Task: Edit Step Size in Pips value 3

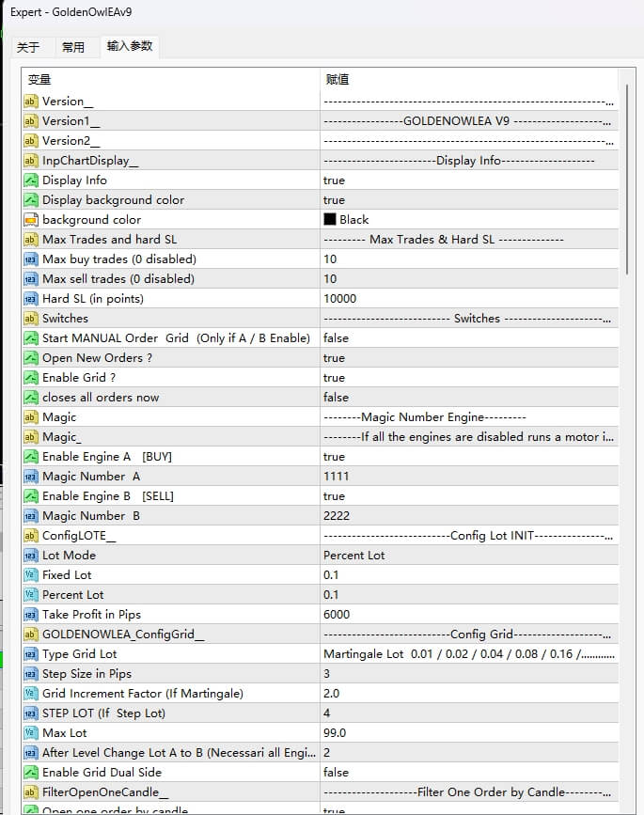Action: coord(469,674)
